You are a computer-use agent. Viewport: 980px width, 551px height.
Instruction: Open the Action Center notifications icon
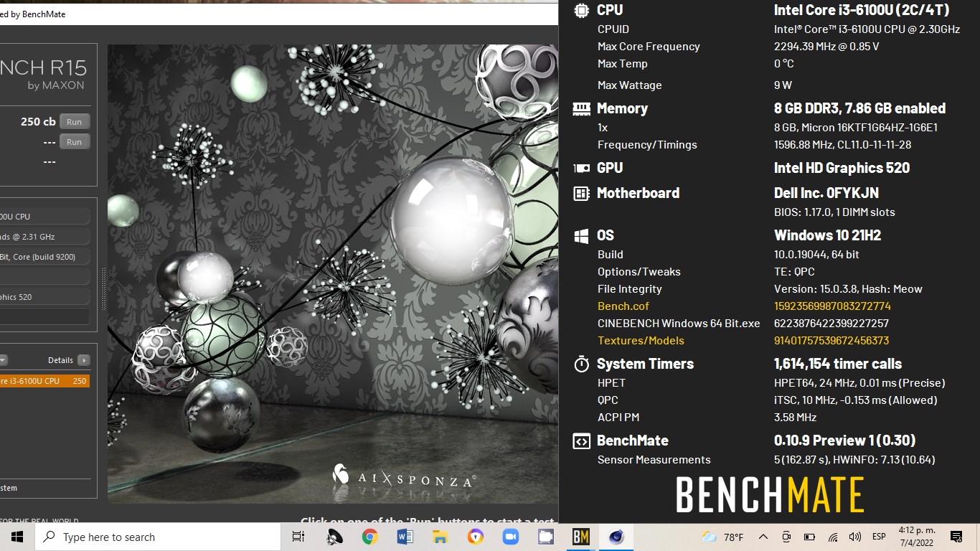pos(956,537)
